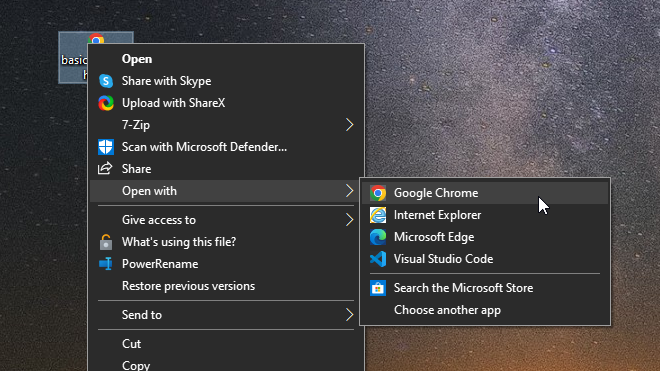Select Give access to
This screenshot has height=371, width=660.
click(x=226, y=220)
